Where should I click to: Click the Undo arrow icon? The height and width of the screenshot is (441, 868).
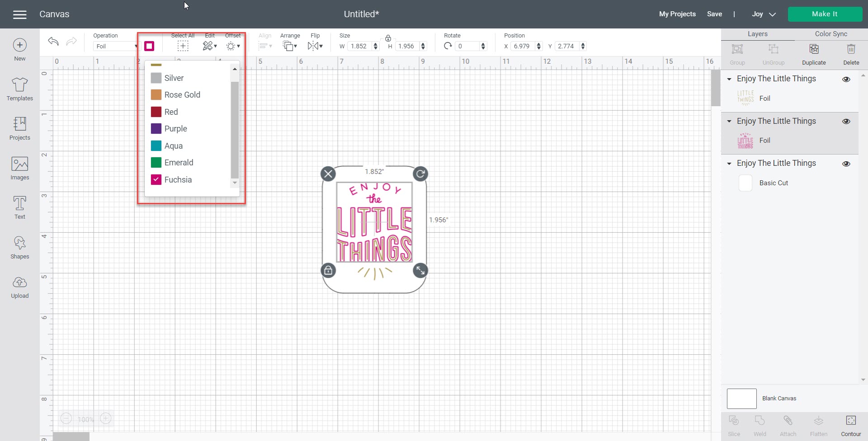[x=53, y=42]
